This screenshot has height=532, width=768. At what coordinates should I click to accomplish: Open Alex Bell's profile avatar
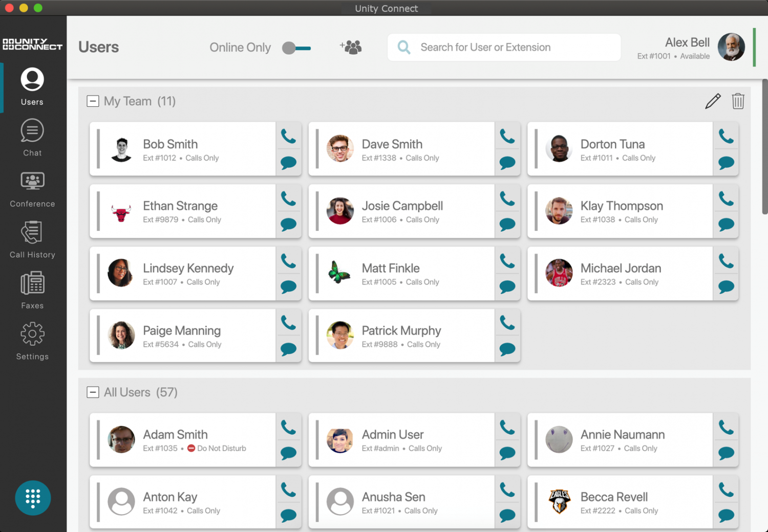point(731,47)
